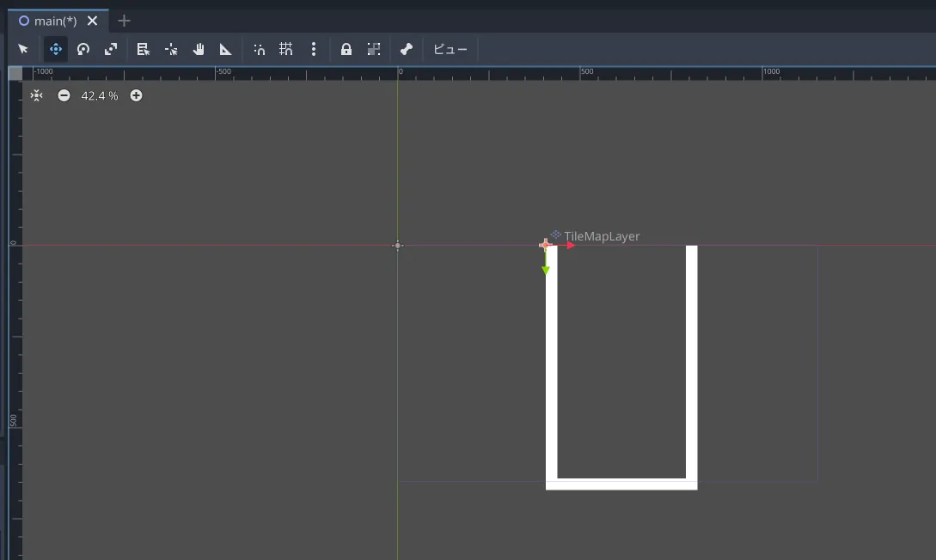Choose the Scale Mode tool
The width and height of the screenshot is (936, 560).
click(111, 50)
